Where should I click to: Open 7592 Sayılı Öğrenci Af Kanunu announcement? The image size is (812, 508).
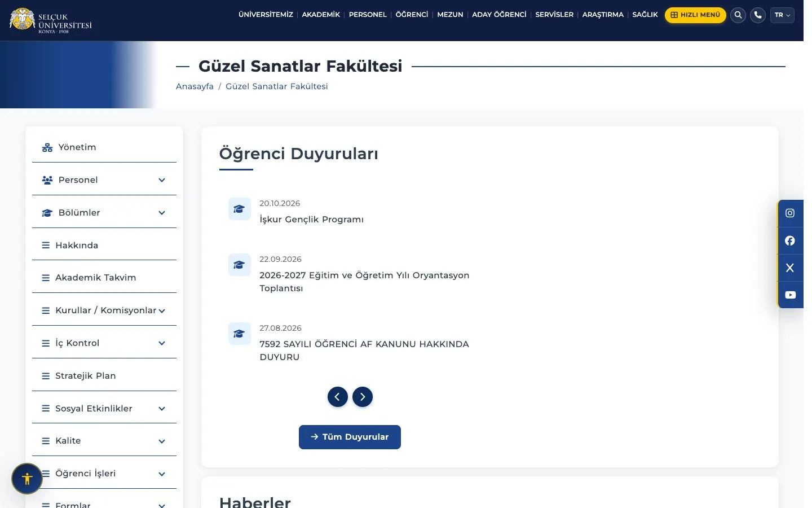point(364,351)
